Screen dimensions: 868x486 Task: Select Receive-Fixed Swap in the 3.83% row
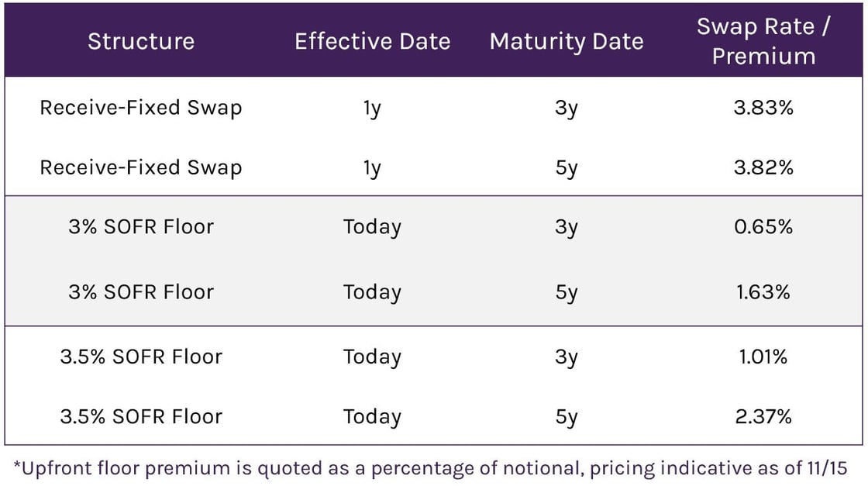click(x=140, y=108)
